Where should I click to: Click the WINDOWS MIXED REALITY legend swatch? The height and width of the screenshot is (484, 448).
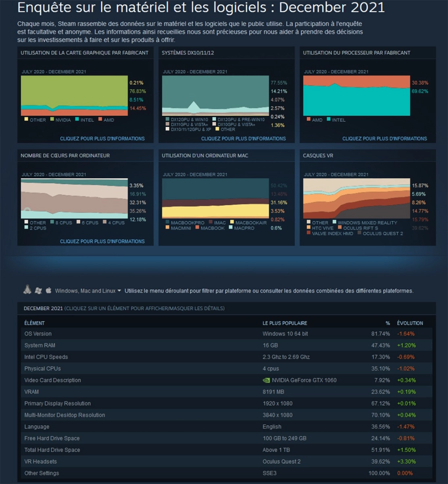tap(335, 223)
